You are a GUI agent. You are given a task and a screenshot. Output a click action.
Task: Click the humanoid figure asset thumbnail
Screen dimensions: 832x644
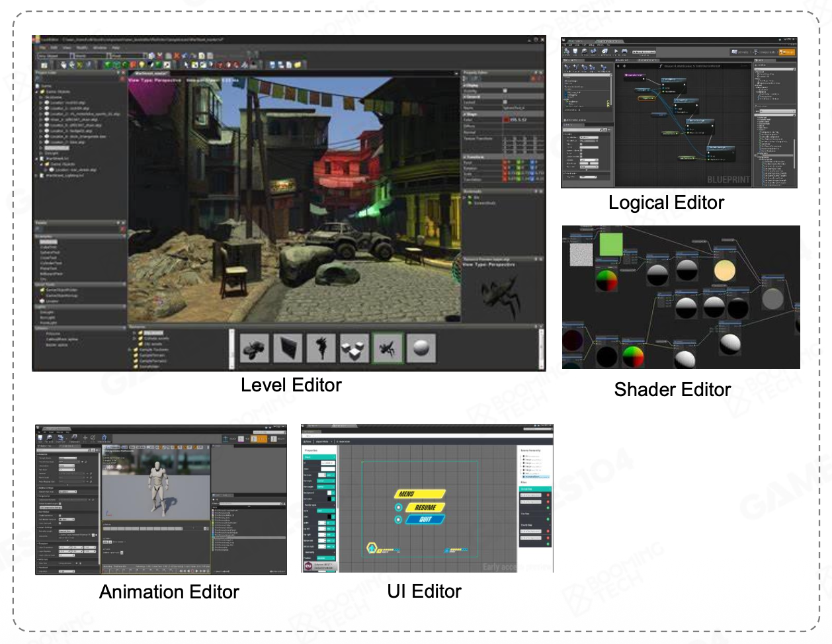321,348
